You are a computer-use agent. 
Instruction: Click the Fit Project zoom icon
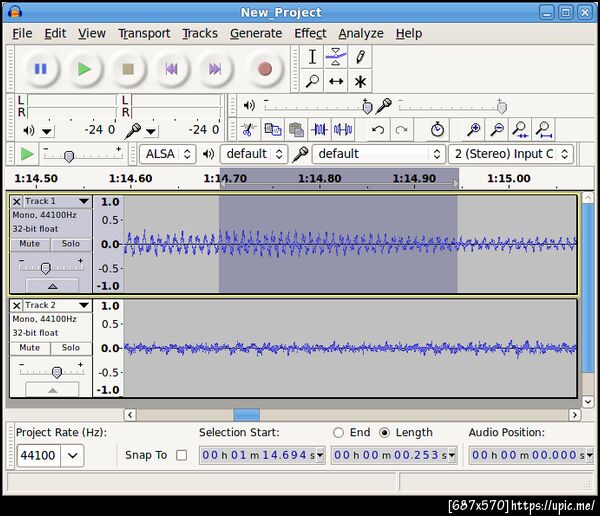tap(543, 130)
